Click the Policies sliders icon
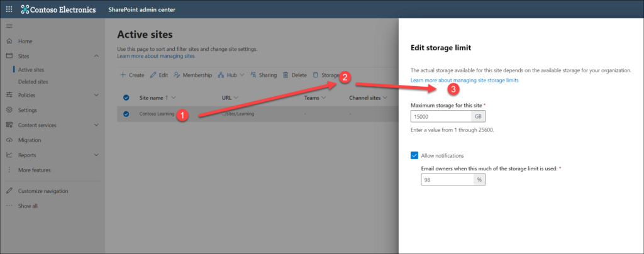The image size is (644, 254). [x=9, y=95]
